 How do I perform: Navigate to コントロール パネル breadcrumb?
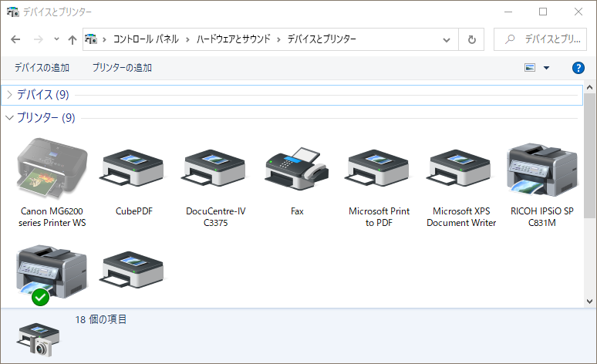(146, 39)
